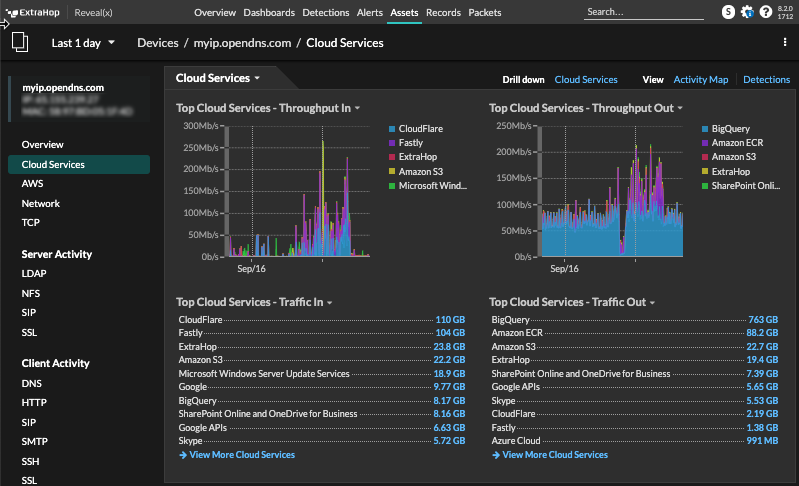Open the vertical three-dot command menu
Image resolution: width=799 pixels, height=486 pixels.
pyautogui.click(x=785, y=42)
